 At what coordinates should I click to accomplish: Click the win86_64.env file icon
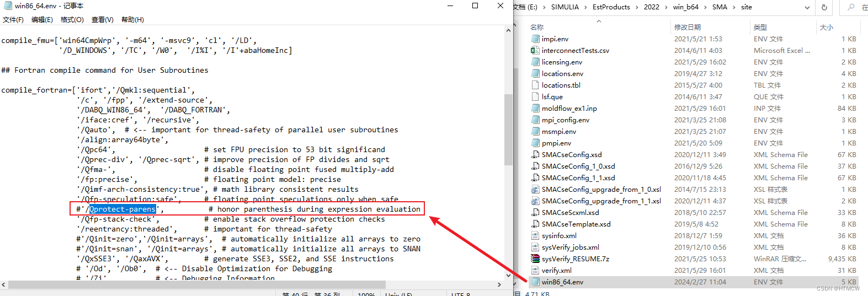pyautogui.click(x=535, y=282)
